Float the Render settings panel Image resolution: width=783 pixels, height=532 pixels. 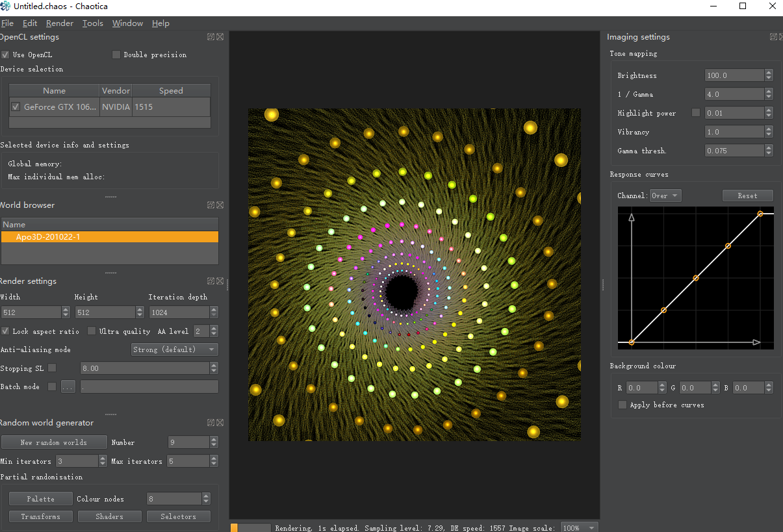pos(211,281)
